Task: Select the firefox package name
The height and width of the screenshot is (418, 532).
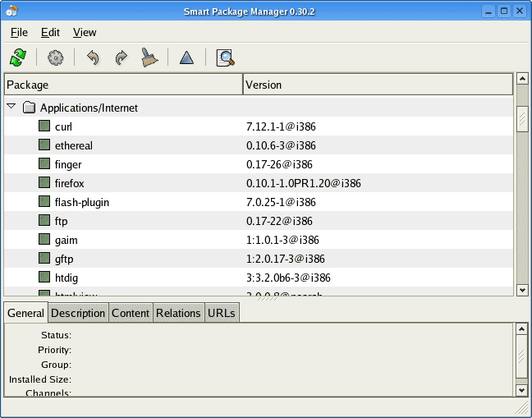Action: (x=70, y=183)
